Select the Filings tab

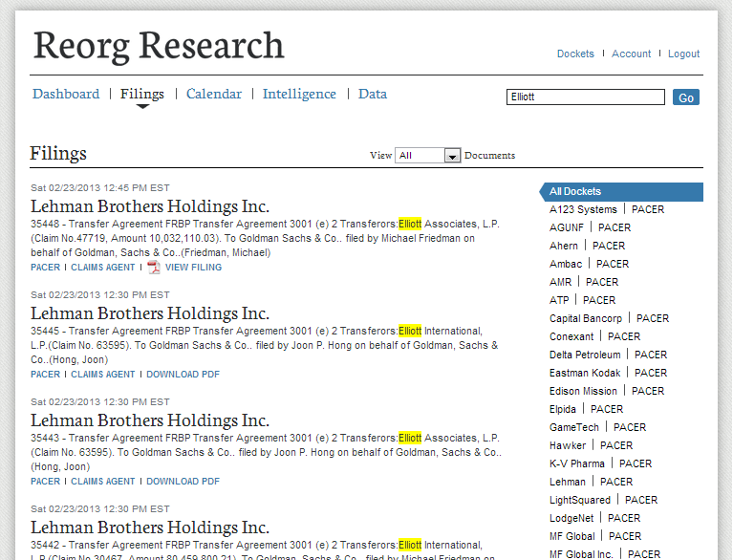142,94
